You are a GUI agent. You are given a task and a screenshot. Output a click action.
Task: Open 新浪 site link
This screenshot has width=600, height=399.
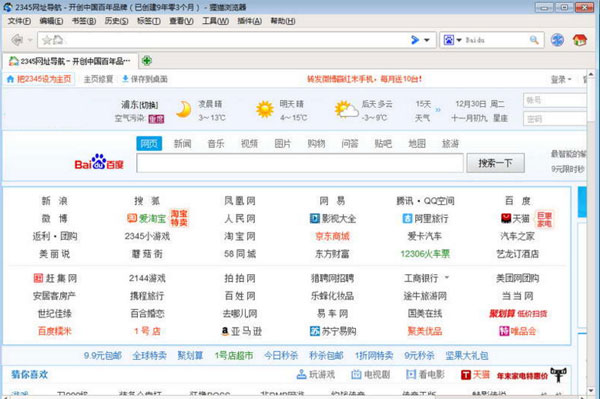(54, 201)
